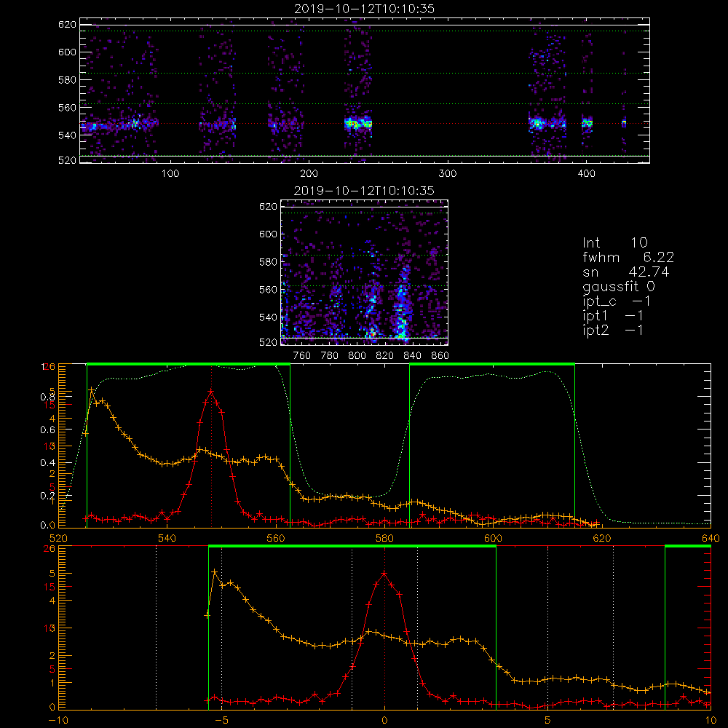Click y-axis label "600" on middle image
The image size is (728, 728).
[269, 234]
